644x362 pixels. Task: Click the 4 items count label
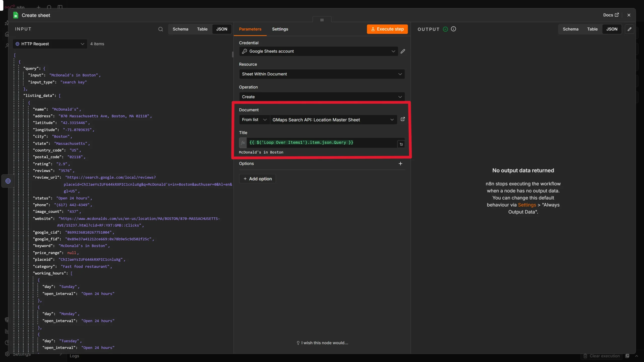point(97,44)
